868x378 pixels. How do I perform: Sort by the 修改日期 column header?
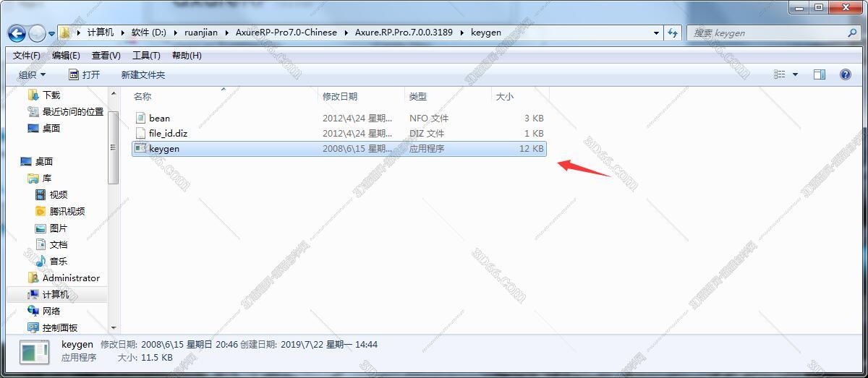(x=340, y=96)
